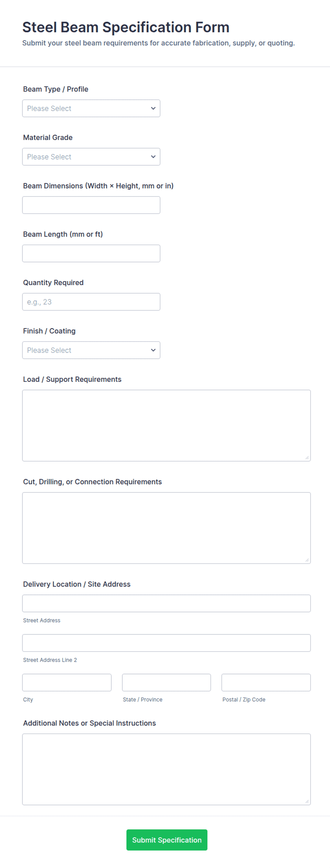Select the City input box
Screen dimensions: 330x868
[67, 682]
